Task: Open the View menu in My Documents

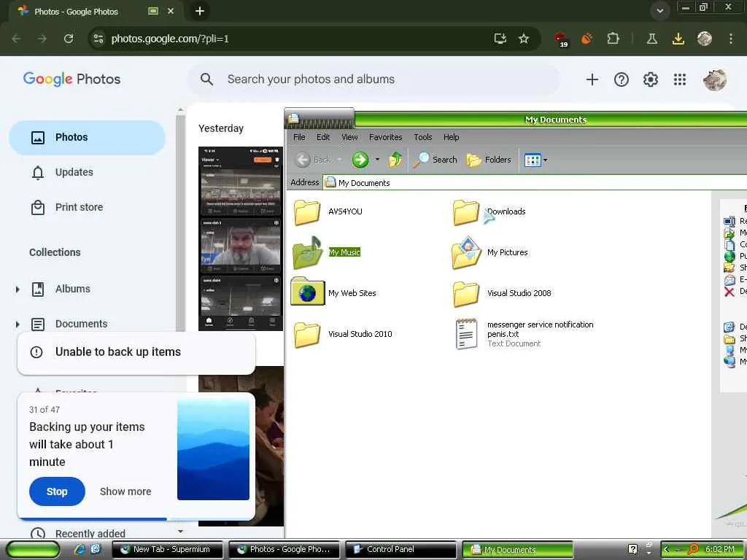Action: [x=349, y=137]
